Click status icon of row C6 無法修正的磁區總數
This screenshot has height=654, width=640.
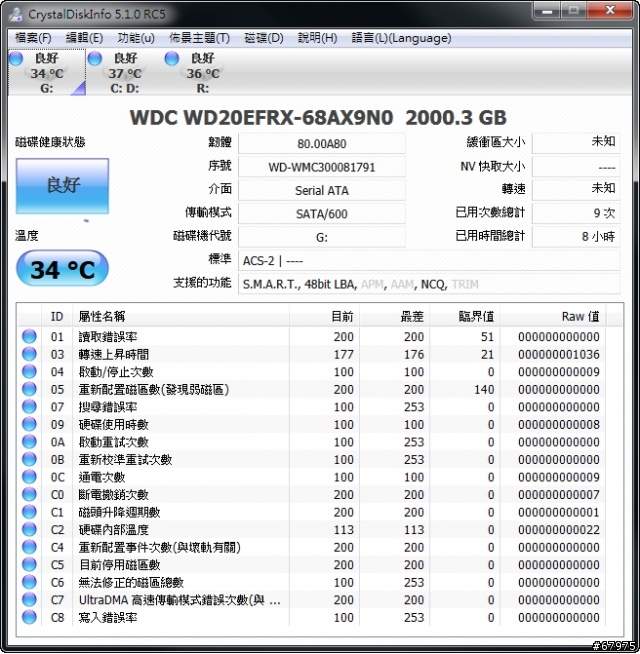coord(29,582)
